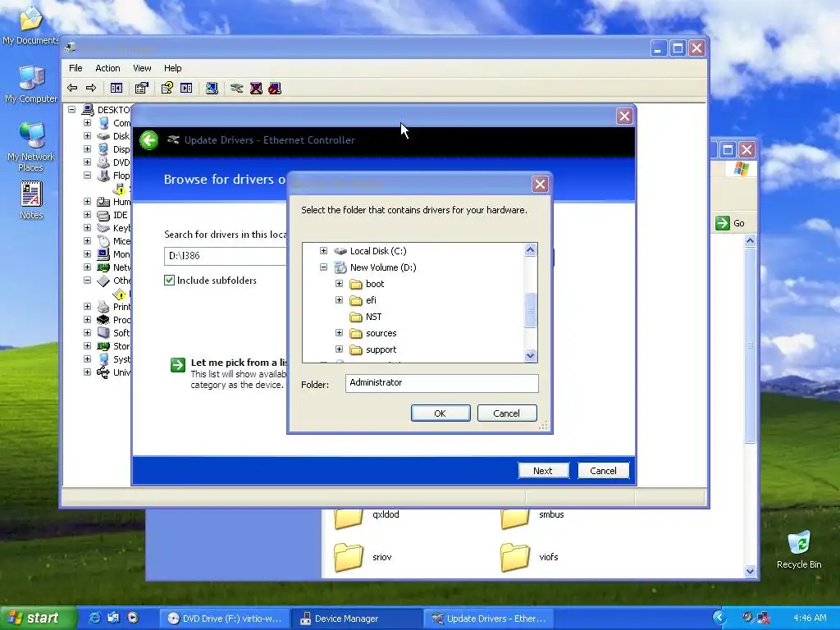Select the Notes desktop icon
840x630 pixels.
pyautogui.click(x=31, y=200)
